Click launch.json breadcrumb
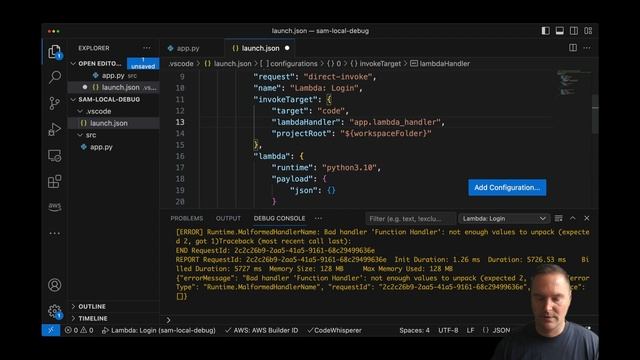This screenshot has width=640, height=360. [228, 64]
